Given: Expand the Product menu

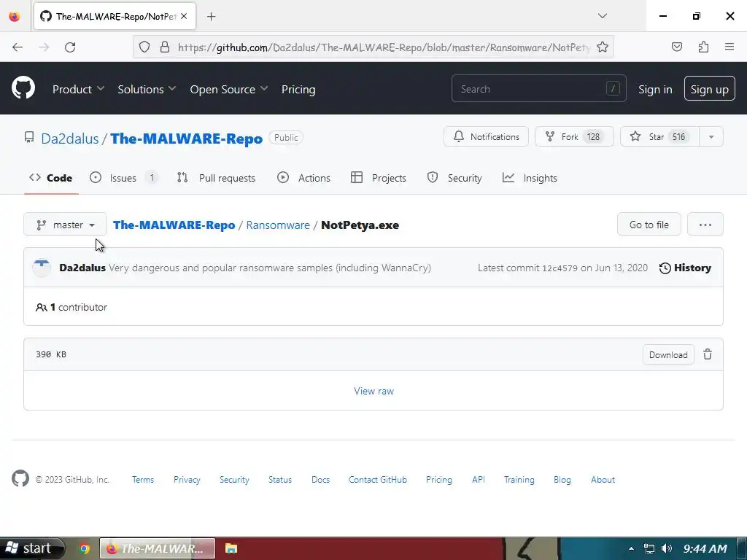Looking at the screenshot, I should click(x=79, y=90).
